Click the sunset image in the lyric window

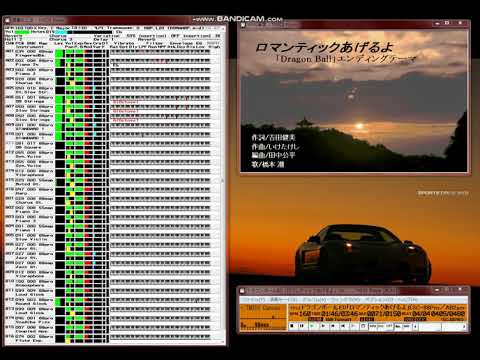(x=354, y=101)
